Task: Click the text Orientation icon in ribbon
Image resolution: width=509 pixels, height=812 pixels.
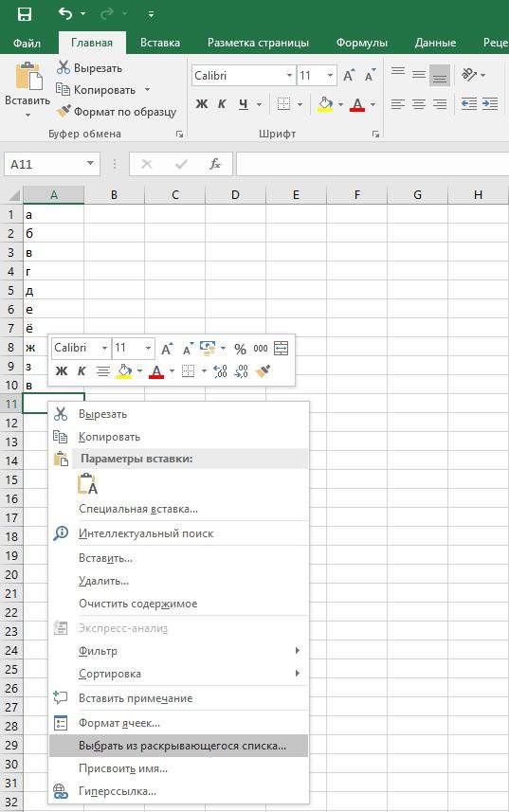Action: tap(469, 75)
